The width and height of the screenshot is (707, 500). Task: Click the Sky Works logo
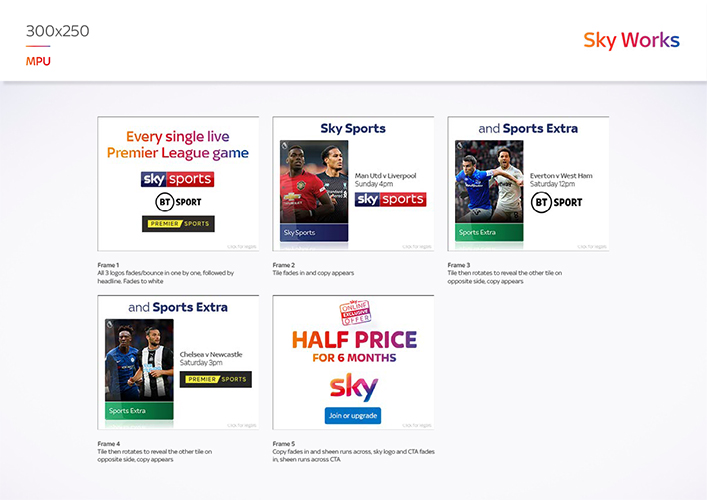click(631, 41)
